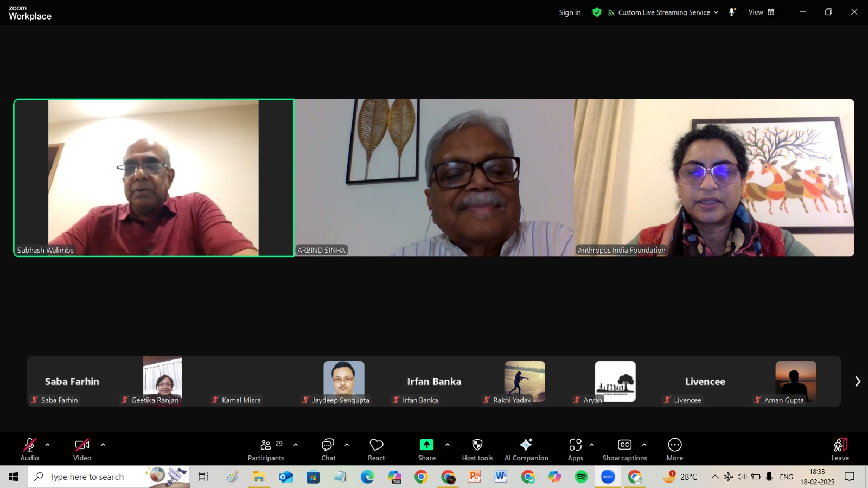Select Aryan's participant tile

pos(615,381)
